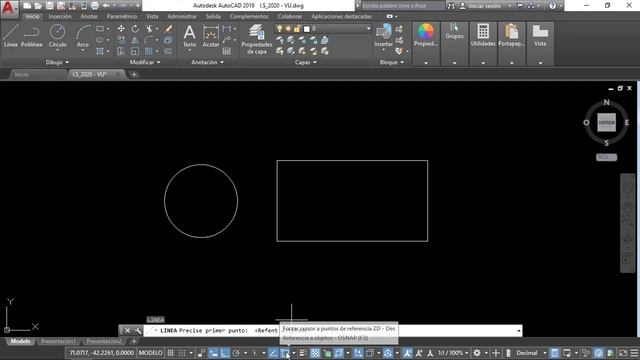Screen dimensions: 640x360
Task: Select the Mirror (simetría) tool
Action: (x=135, y=40)
